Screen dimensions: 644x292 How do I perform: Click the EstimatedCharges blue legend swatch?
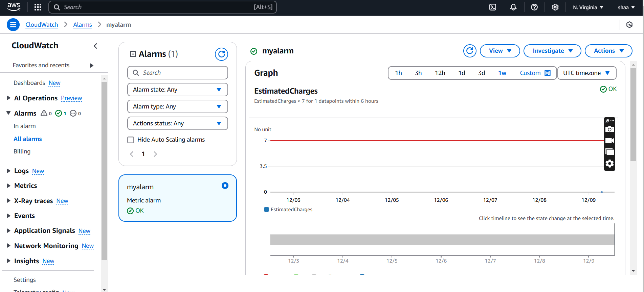click(x=266, y=210)
